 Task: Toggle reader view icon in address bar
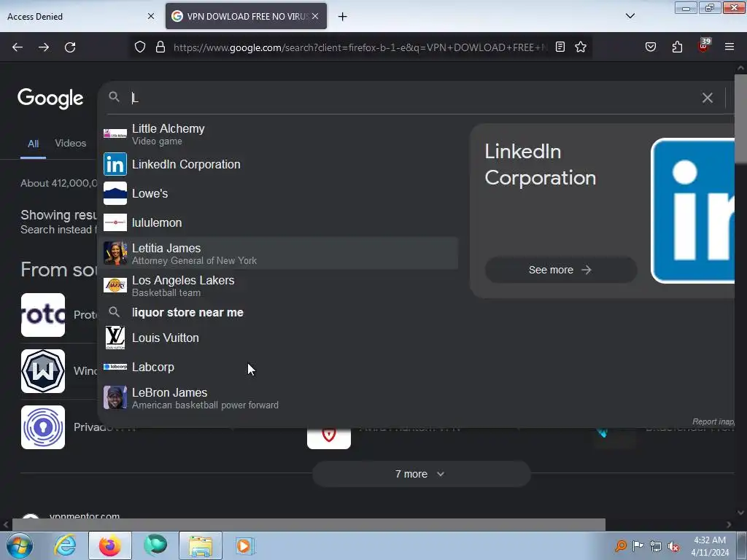[560, 47]
